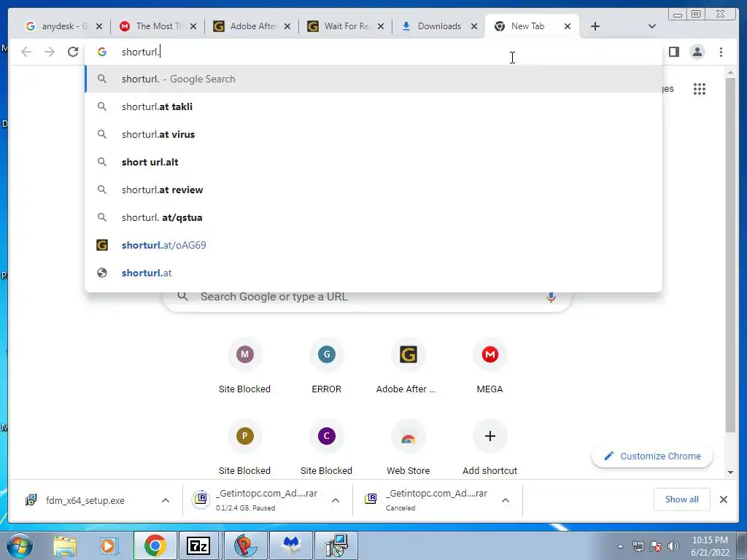Open the 7-Zip taskbar icon
Viewport: 747px width, 560px height.
pyautogui.click(x=198, y=545)
